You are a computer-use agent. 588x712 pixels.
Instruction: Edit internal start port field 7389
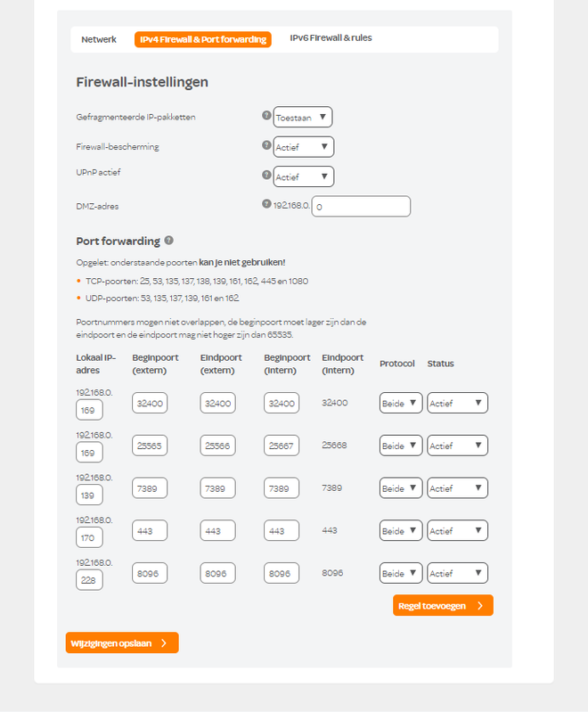coord(282,488)
